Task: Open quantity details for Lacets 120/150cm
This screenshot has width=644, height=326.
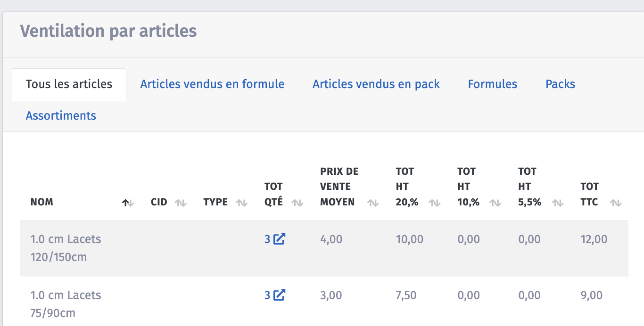Action: pyautogui.click(x=279, y=239)
